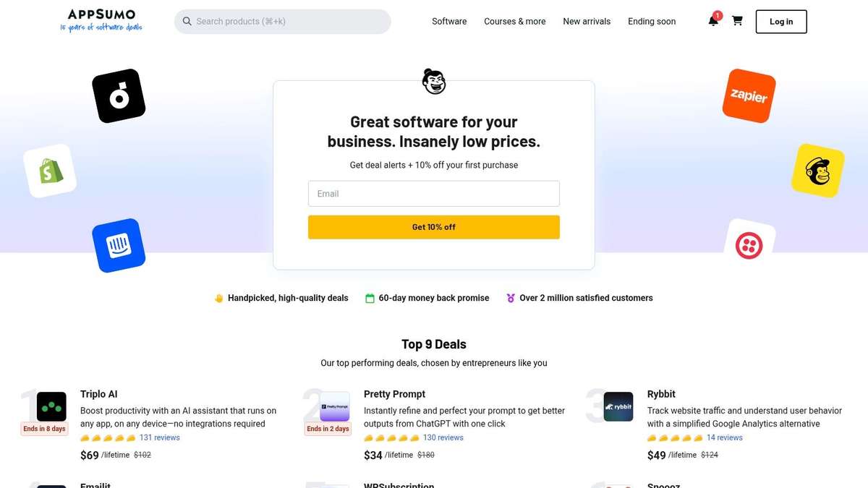Click the orange Zapier icon

tap(749, 96)
